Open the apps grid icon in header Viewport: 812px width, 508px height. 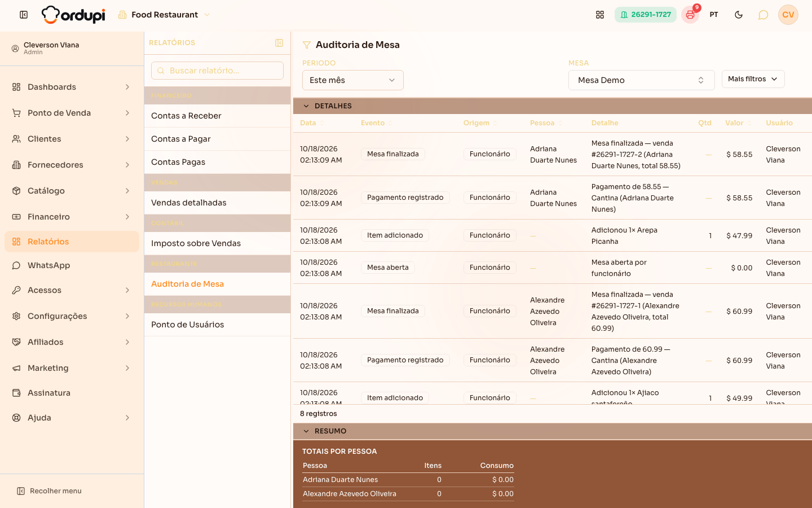point(600,15)
